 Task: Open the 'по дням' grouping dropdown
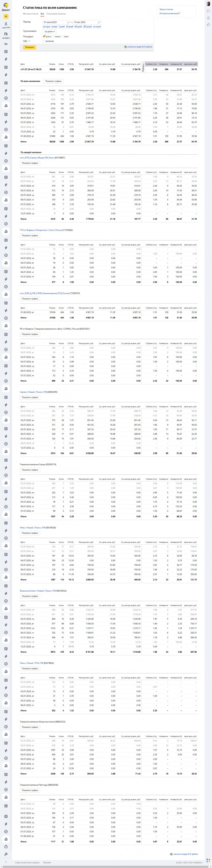[x=50, y=31]
